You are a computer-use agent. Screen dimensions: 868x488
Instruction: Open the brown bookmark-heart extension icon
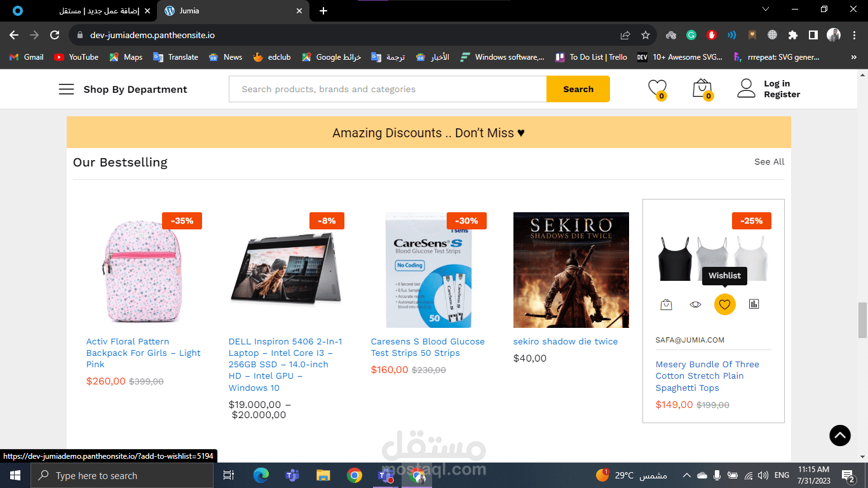pyautogui.click(x=752, y=35)
